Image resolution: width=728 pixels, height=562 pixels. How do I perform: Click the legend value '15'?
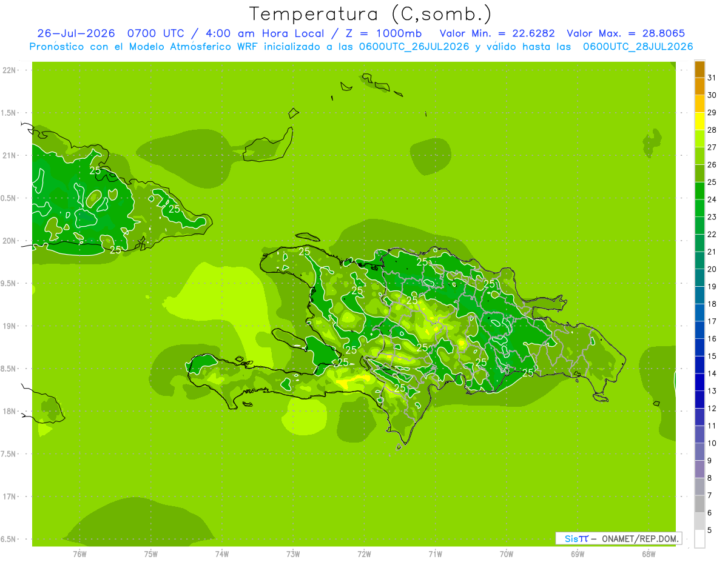pyautogui.click(x=712, y=356)
